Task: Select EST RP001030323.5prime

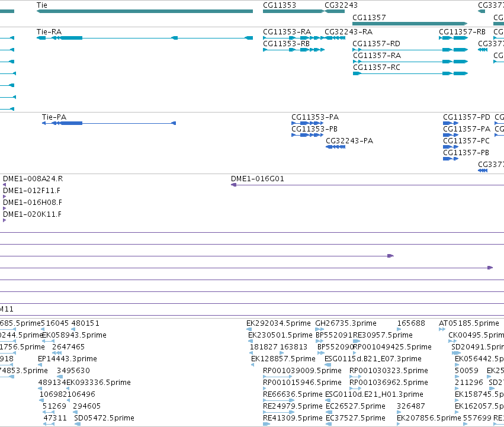Action: [389, 371]
